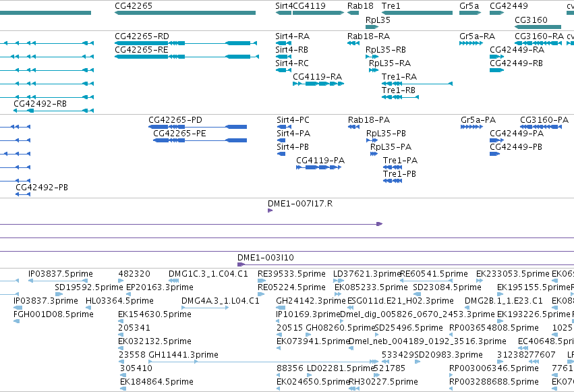Click transcript Sirt4-RB
Screen dimensions: 574x392
(283, 57)
